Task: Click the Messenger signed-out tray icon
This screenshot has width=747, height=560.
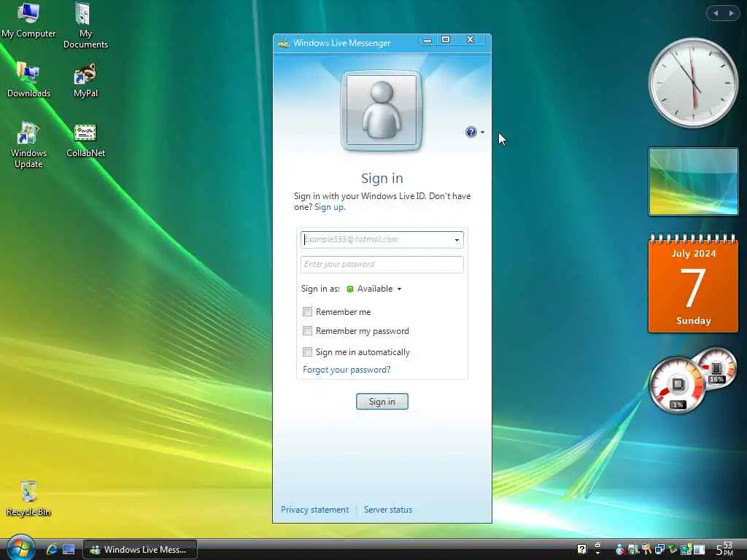Action: [x=620, y=550]
